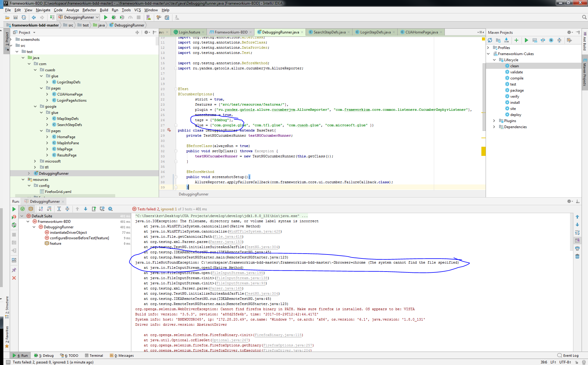Select instantiateDriverObject failed test
The height and width of the screenshot is (365, 588).
tap(68, 233)
